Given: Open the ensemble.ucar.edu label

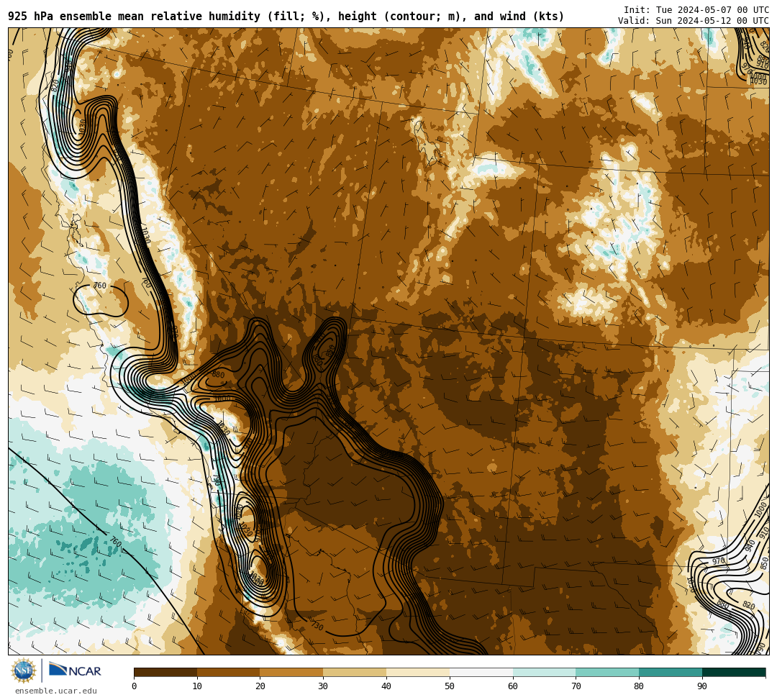Looking at the screenshot, I should tap(56, 691).
